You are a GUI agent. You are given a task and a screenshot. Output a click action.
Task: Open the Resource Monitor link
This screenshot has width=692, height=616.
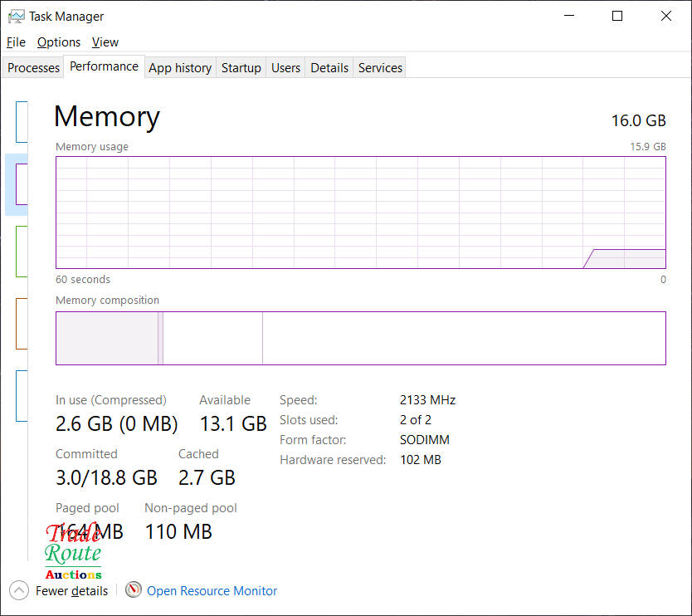(212, 591)
